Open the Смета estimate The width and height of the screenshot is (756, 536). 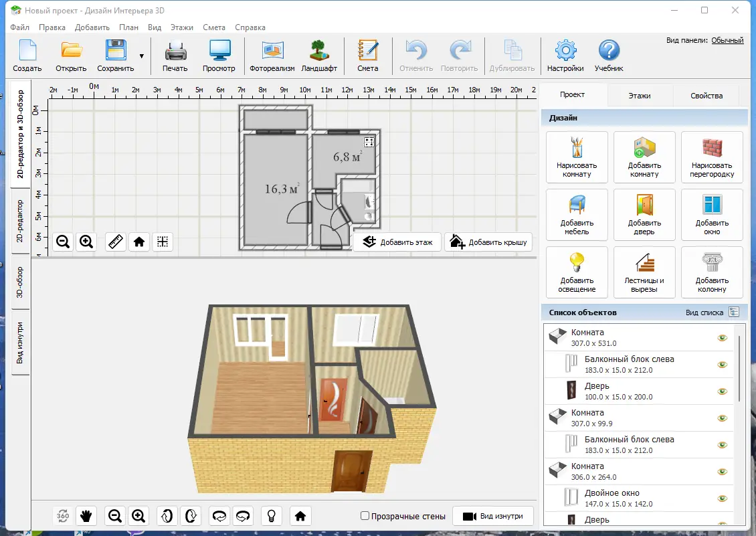coord(368,56)
